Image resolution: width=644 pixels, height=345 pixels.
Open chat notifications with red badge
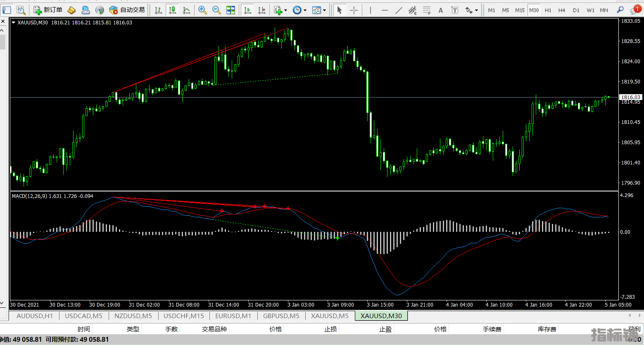point(636,10)
